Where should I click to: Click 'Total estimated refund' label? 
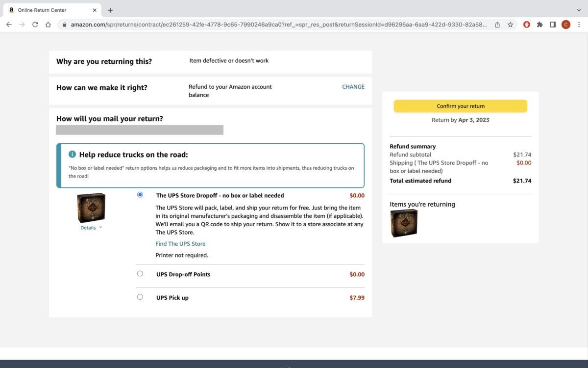point(420,181)
